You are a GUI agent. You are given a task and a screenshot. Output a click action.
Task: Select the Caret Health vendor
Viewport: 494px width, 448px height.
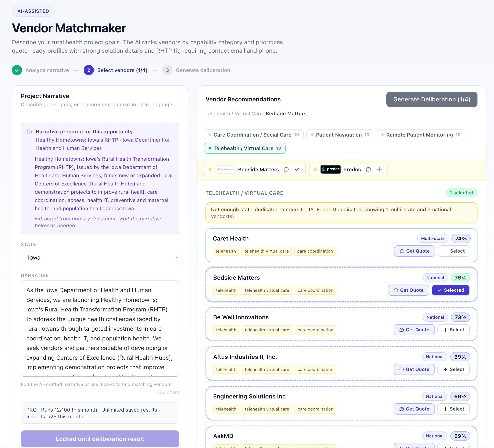[x=454, y=251]
